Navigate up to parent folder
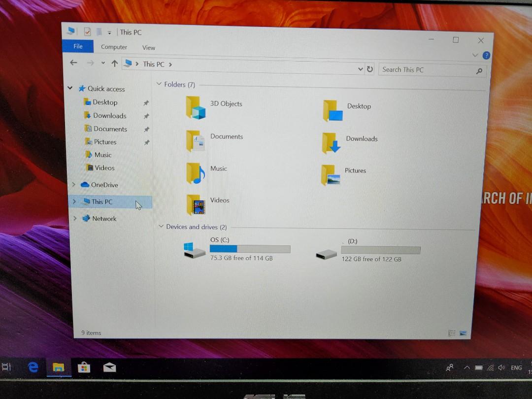The height and width of the screenshot is (399, 532). 115,63
